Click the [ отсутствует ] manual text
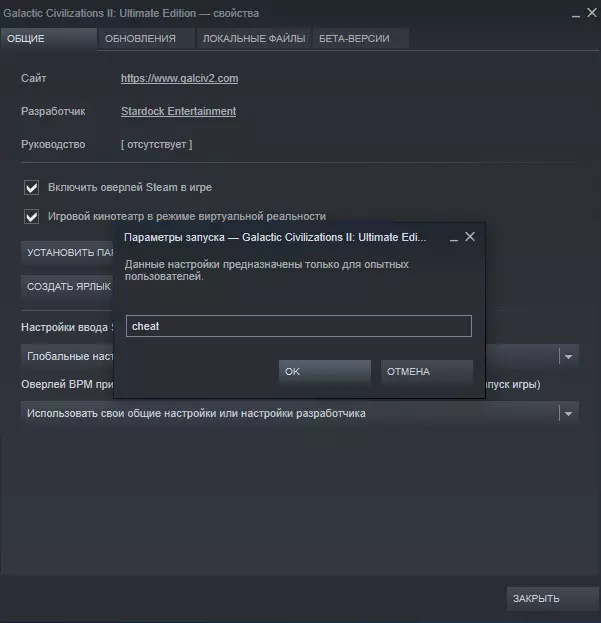 point(157,144)
